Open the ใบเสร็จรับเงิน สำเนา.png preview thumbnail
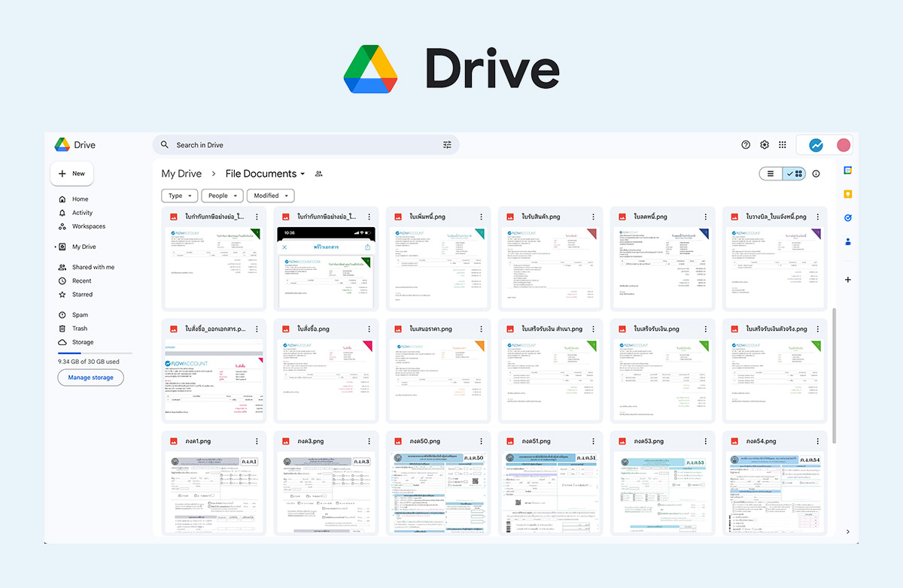Image resolution: width=903 pixels, height=588 pixels. [x=549, y=380]
